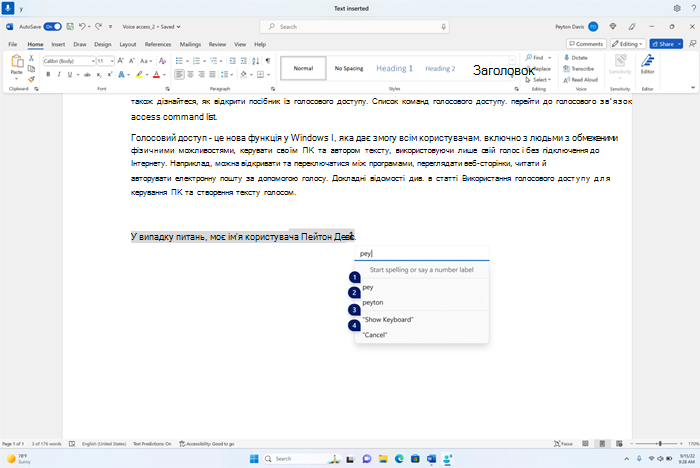Expand the font size dropdown
This screenshot has height=468, width=700.
(112, 61)
